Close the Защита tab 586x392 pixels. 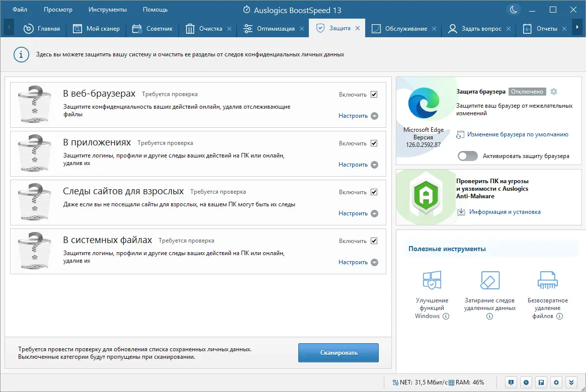point(358,28)
